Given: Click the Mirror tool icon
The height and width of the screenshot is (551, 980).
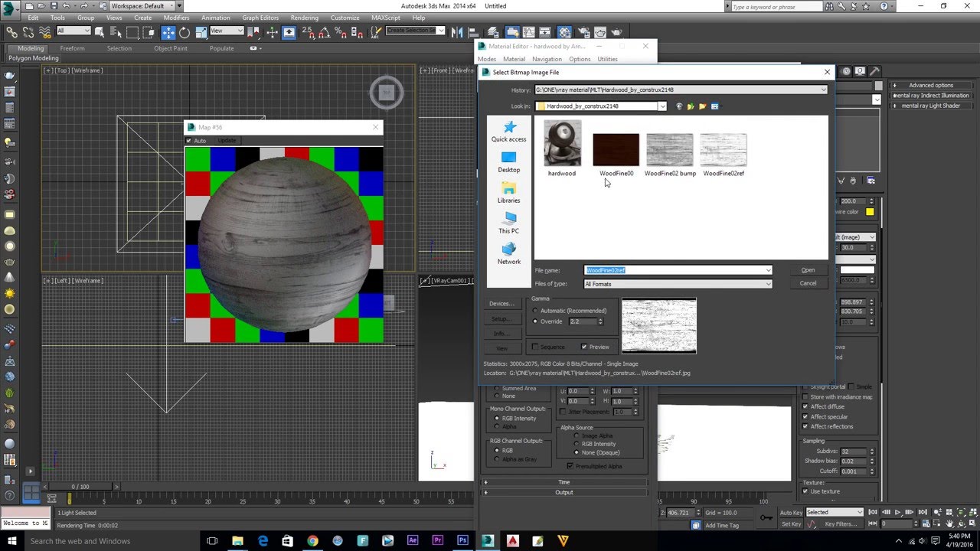Looking at the screenshot, I should coord(457,32).
